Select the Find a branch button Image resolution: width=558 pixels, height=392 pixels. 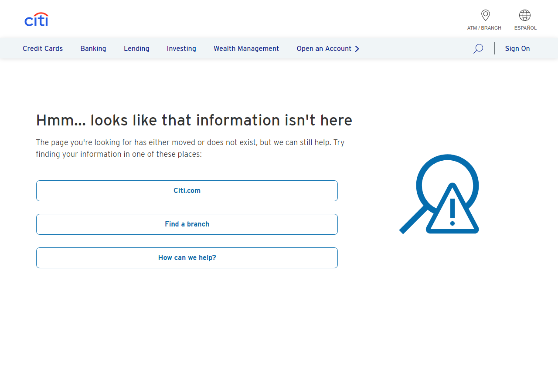click(187, 224)
